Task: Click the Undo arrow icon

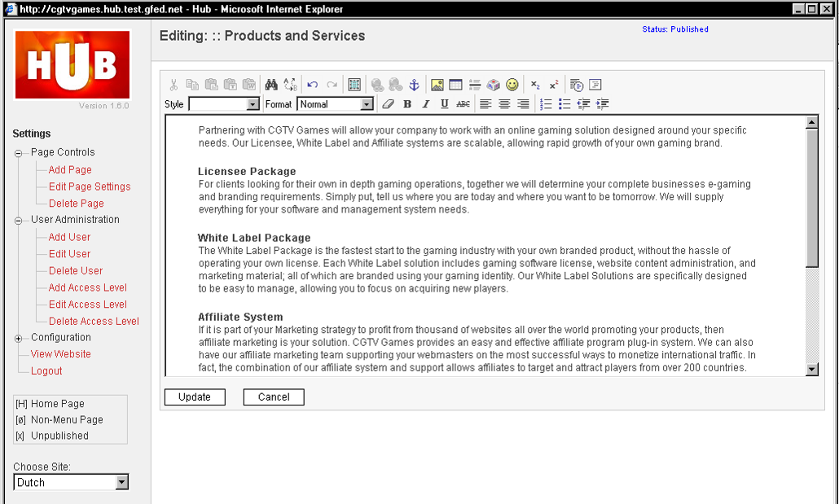Action: (313, 85)
